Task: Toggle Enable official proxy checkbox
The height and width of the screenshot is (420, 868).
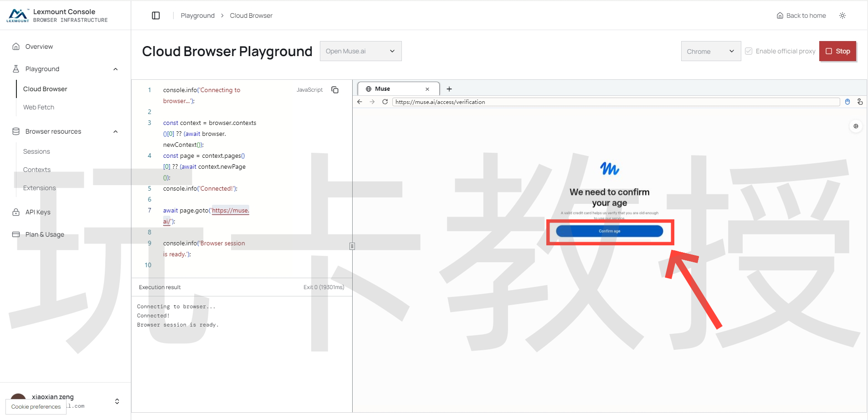Action: coord(749,51)
